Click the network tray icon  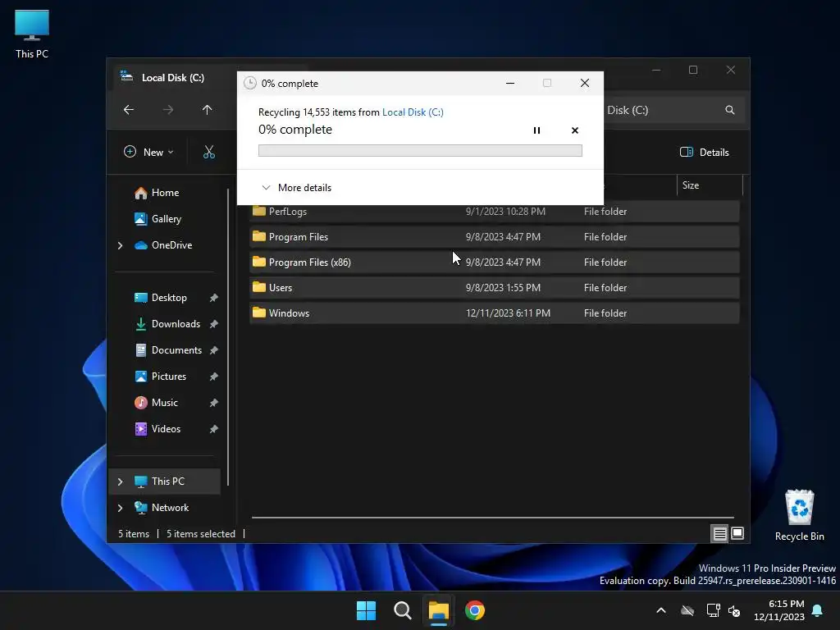713,610
